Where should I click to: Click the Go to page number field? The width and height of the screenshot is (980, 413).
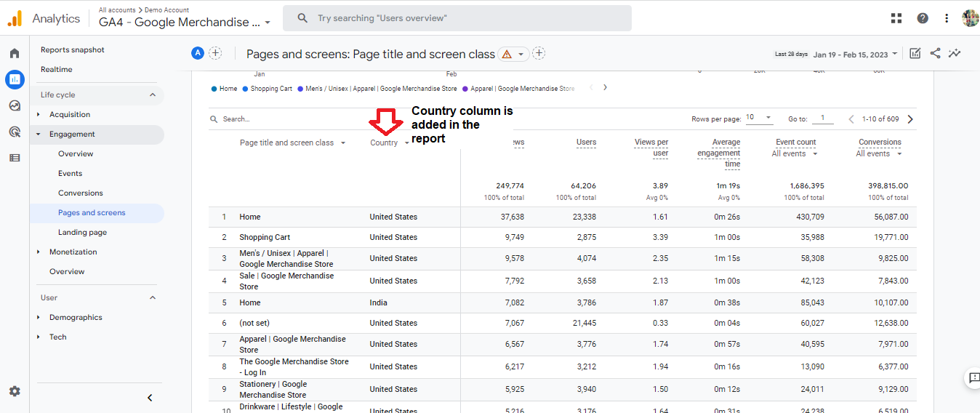(823, 119)
